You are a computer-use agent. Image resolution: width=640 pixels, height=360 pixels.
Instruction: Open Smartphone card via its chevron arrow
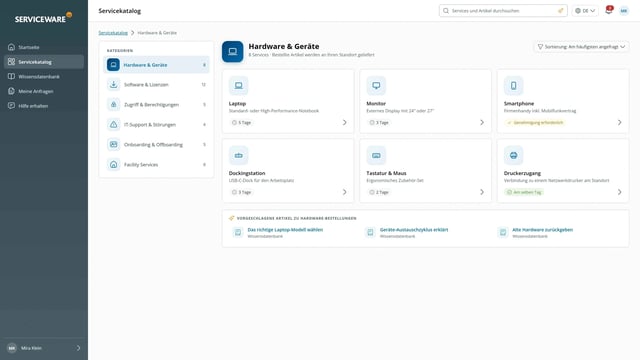point(620,122)
